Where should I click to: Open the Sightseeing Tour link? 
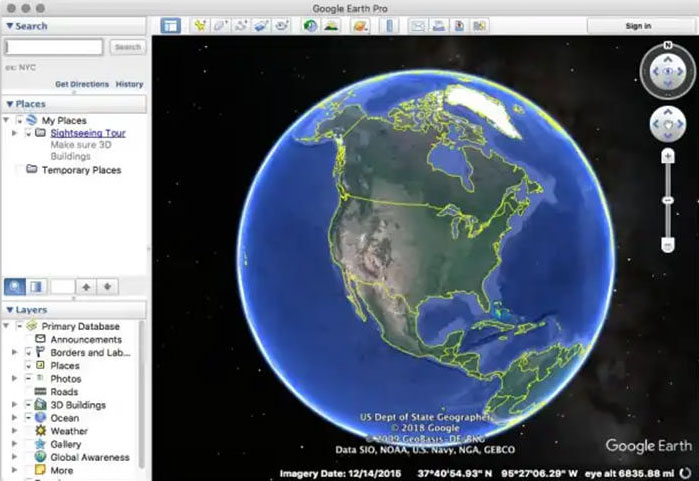tap(88, 133)
